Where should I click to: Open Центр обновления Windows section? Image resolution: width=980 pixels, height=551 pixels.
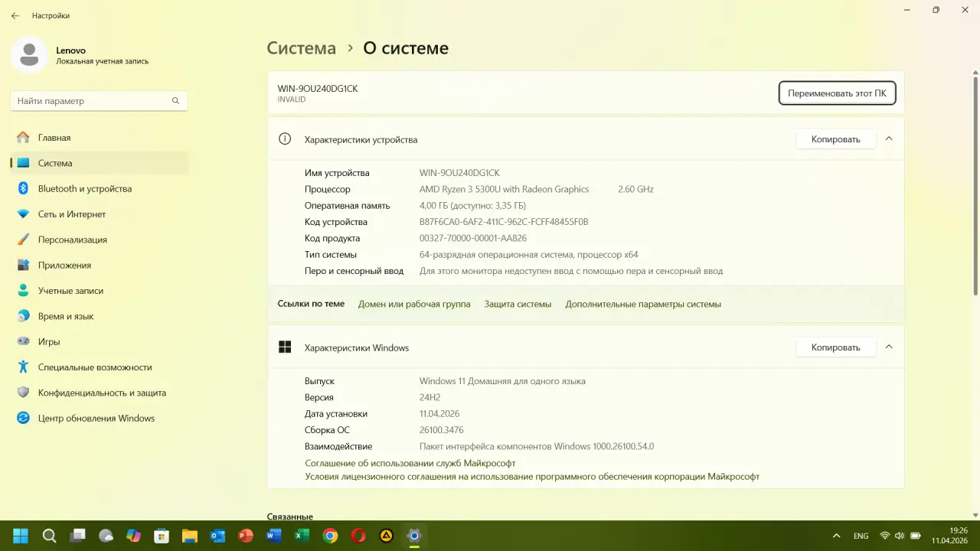coord(96,418)
